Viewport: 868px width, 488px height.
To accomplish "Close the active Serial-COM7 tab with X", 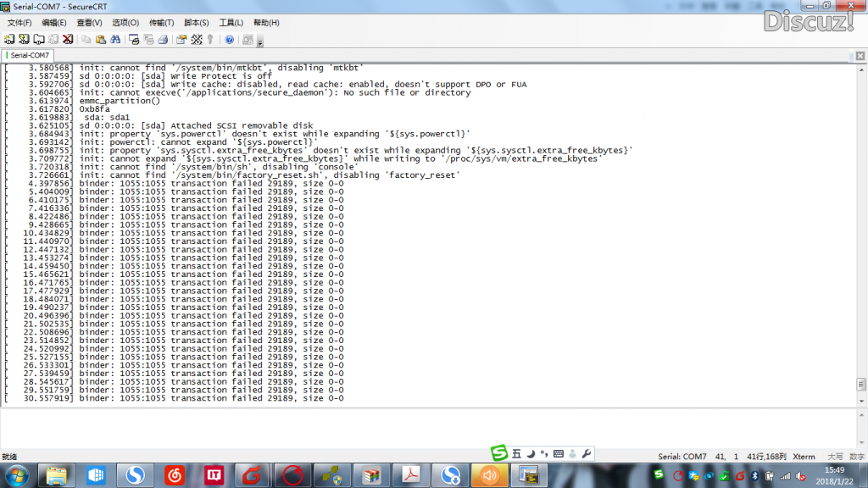I will pos(860,55).
